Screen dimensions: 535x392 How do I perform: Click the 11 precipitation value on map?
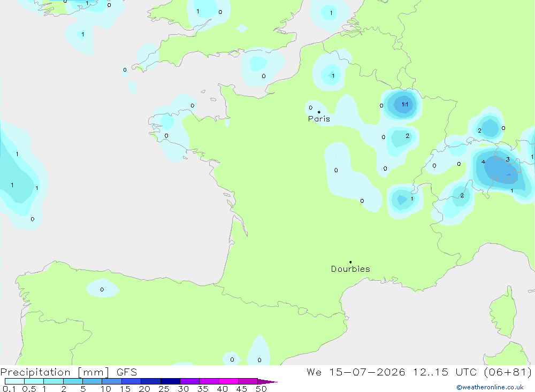pyautogui.click(x=405, y=104)
